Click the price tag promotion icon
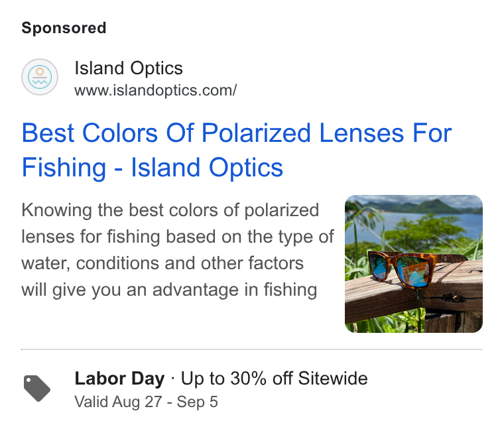 tap(37, 388)
